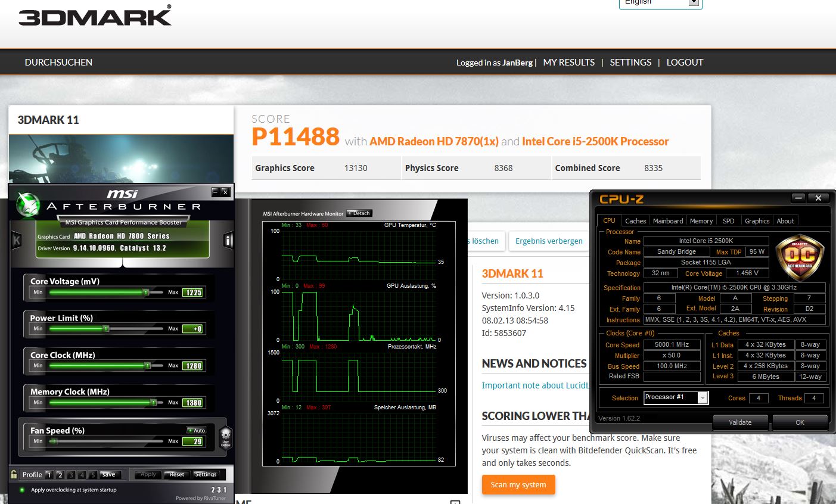
Task: Open the Processor #1 selection dropdown
Action: (x=676, y=397)
